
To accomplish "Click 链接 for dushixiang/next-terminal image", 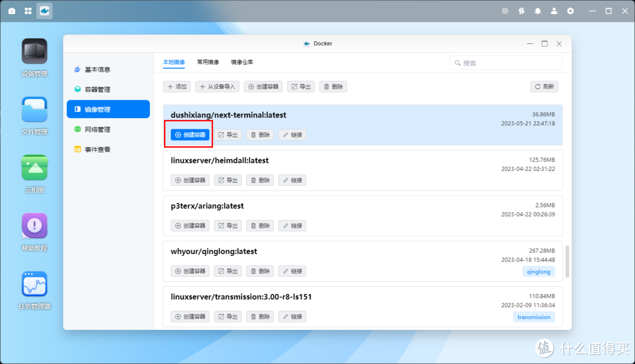I will point(292,135).
